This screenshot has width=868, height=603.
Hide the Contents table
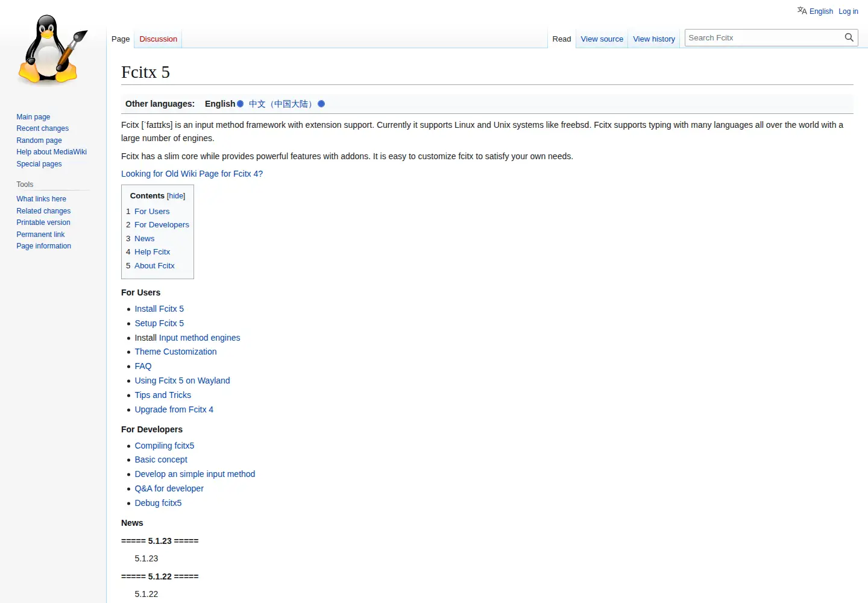click(x=176, y=196)
